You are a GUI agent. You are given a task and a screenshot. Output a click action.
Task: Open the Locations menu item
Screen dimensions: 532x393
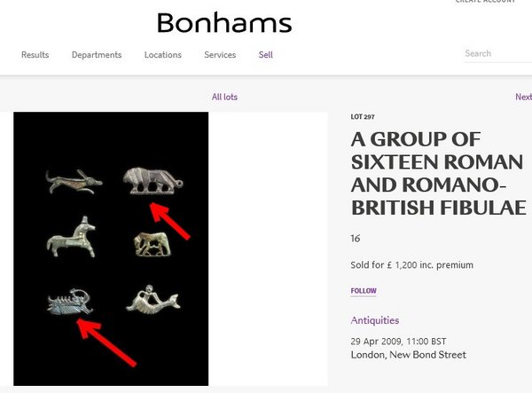(x=163, y=55)
